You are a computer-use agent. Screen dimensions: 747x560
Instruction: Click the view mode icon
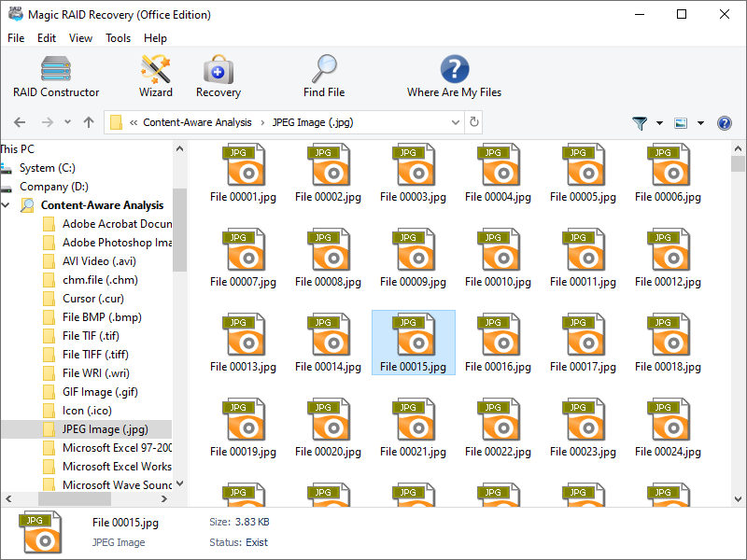(x=681, y=123)
